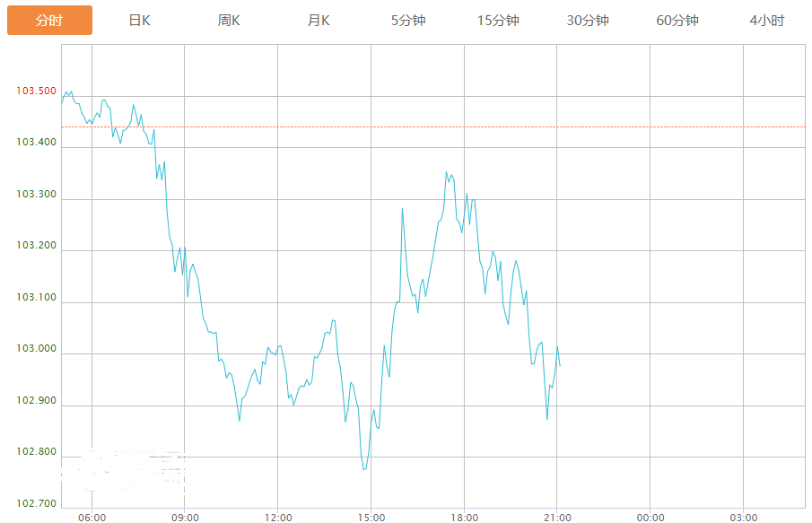Click the red 103.500 price label

pyautogui.click(x=36, y=92)
